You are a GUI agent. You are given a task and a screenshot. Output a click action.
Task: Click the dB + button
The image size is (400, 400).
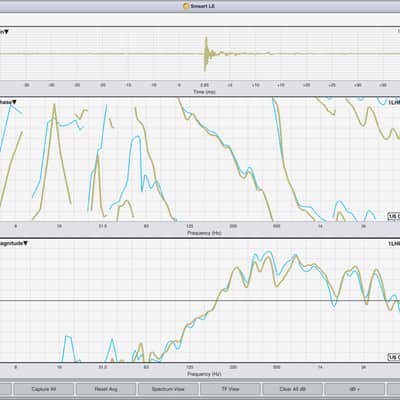(354, 389)
